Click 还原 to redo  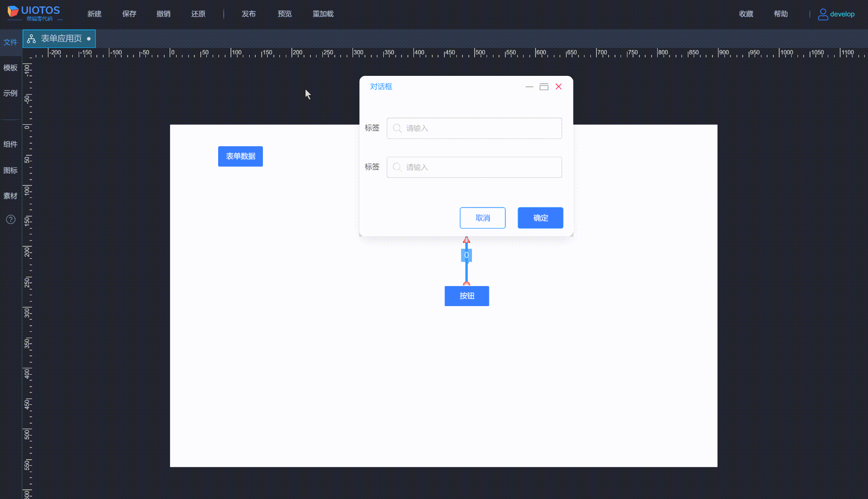click(x=198, y=14)
